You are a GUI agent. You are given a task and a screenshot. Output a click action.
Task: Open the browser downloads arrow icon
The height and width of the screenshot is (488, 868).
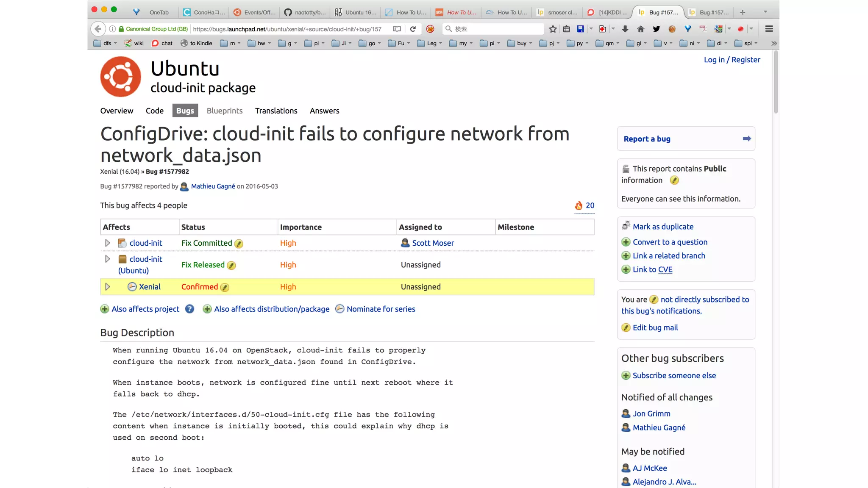tap(625, 29)
